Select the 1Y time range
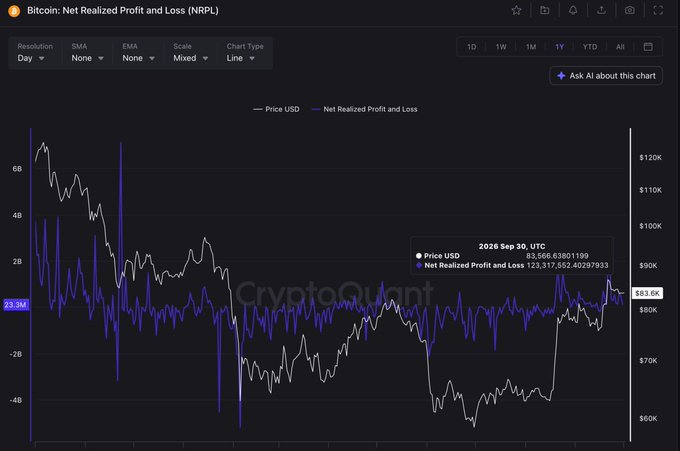Image resolution: width=680 pixels, height=451 pixels. click(x=559, y=47)
